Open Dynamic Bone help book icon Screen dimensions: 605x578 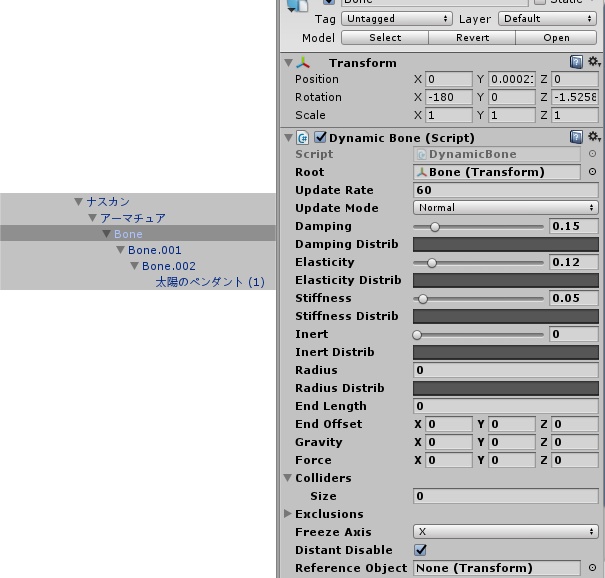(576, 137)
